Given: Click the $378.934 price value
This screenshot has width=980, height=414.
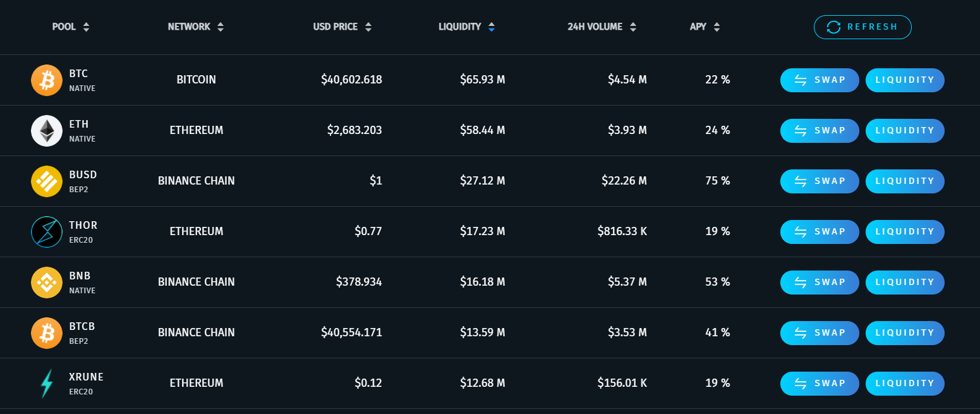Looking at the screenshot, I should point(359,283).
